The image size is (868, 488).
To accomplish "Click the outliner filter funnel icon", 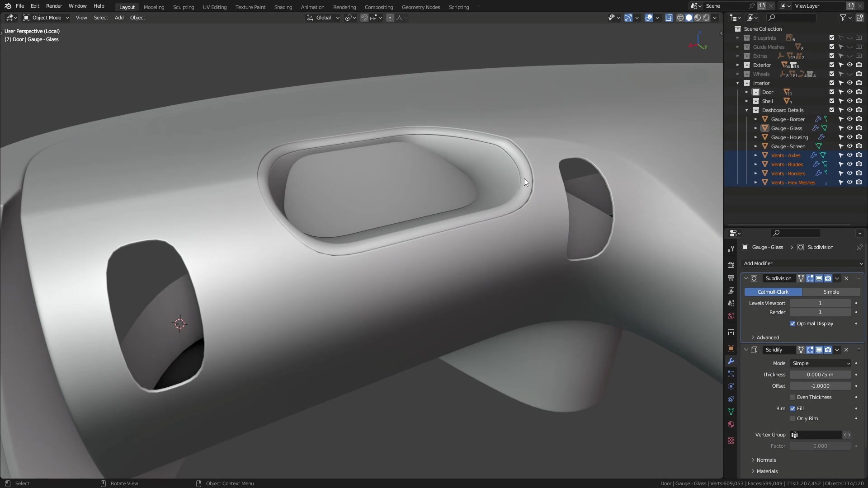I will tap(843, 18).
